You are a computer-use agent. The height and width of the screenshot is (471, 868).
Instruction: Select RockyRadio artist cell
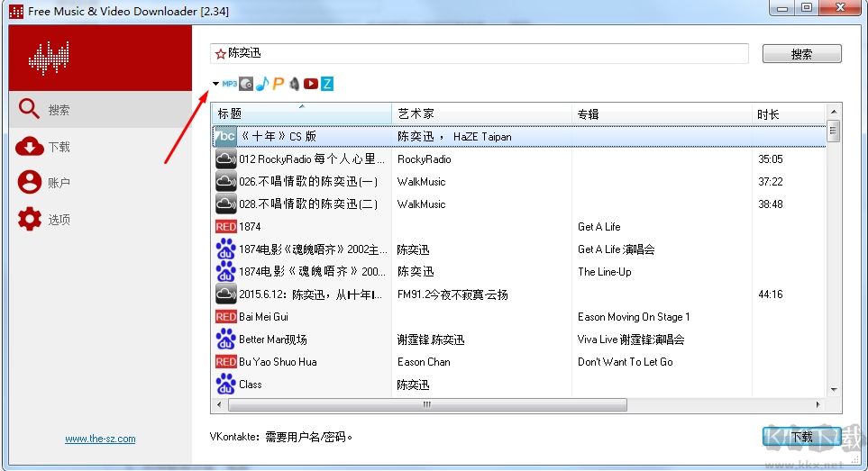pyautogui.click(x=424, y=159)
